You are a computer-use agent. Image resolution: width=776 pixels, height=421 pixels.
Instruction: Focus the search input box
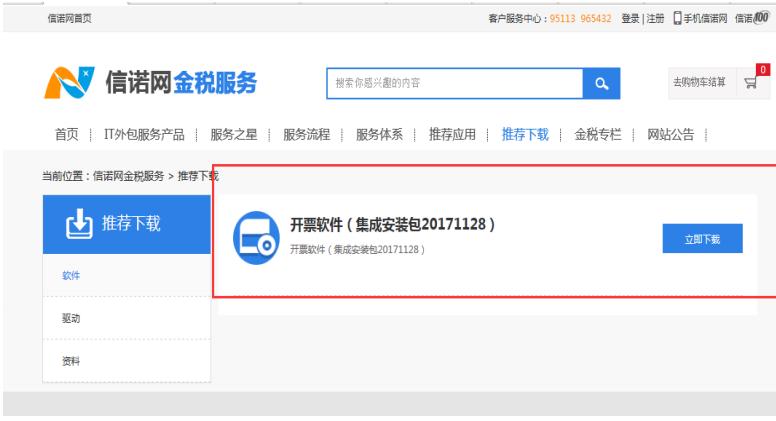coord(455,84)
